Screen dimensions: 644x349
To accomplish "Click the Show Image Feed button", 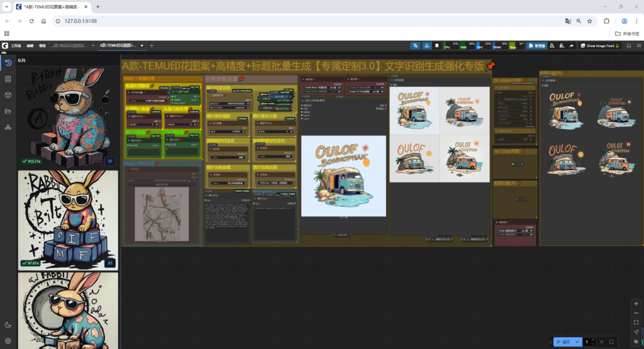I will point(599,46).
